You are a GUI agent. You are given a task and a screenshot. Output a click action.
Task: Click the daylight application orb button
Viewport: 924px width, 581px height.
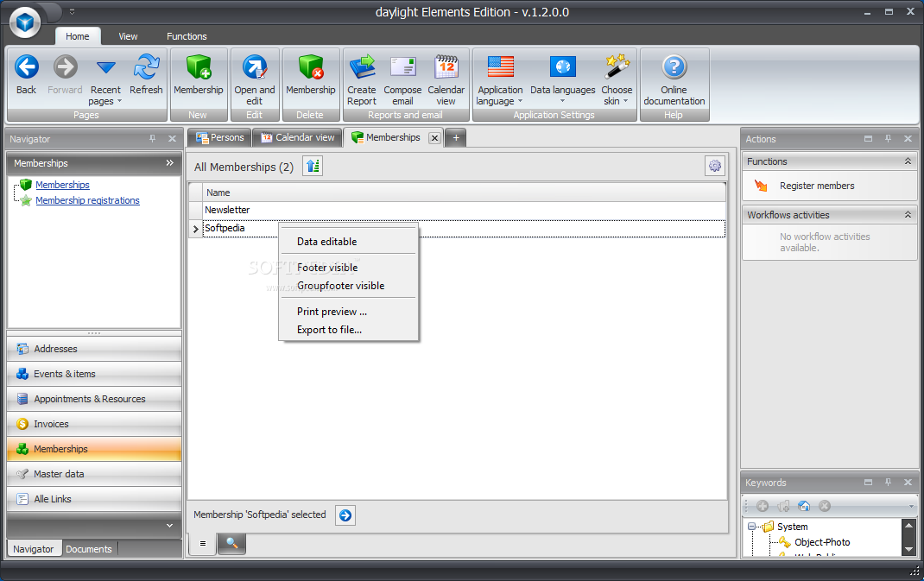click(25, 22)
